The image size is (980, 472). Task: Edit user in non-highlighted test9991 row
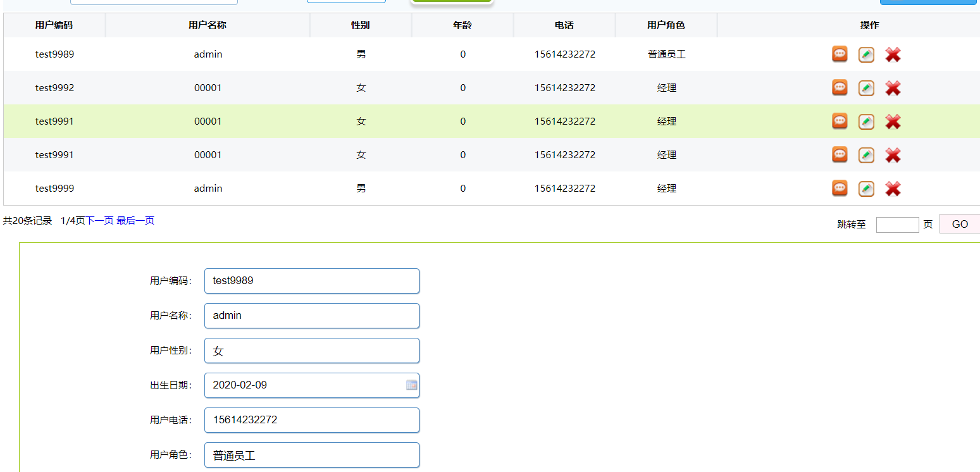866,156
